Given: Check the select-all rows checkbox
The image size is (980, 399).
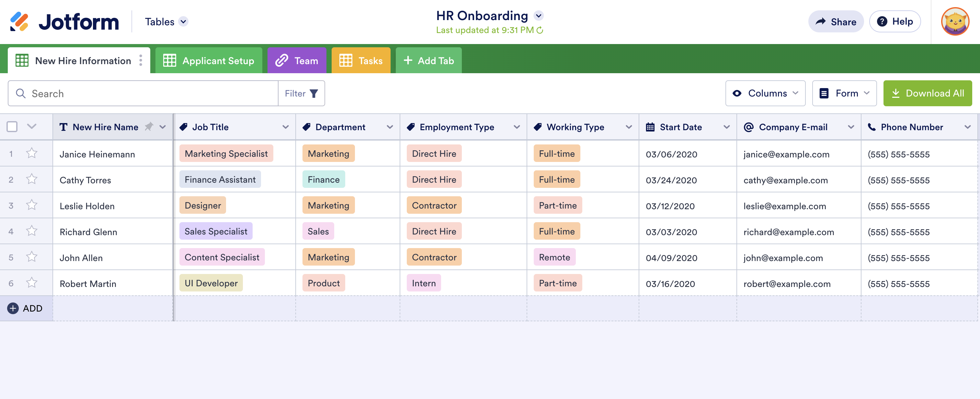Looking at the screenshot, I should [x=12, y=127].
